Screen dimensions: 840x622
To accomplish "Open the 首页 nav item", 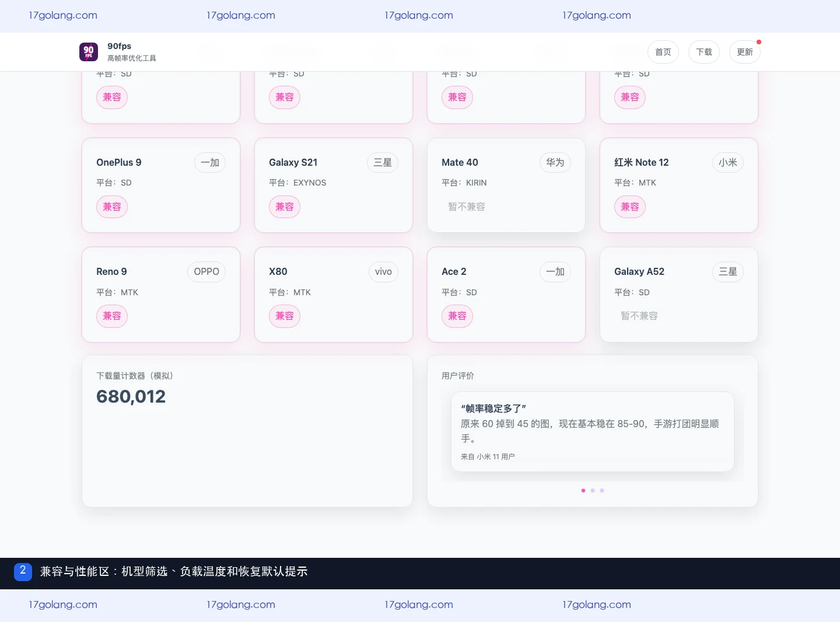I will pos(663,52).
